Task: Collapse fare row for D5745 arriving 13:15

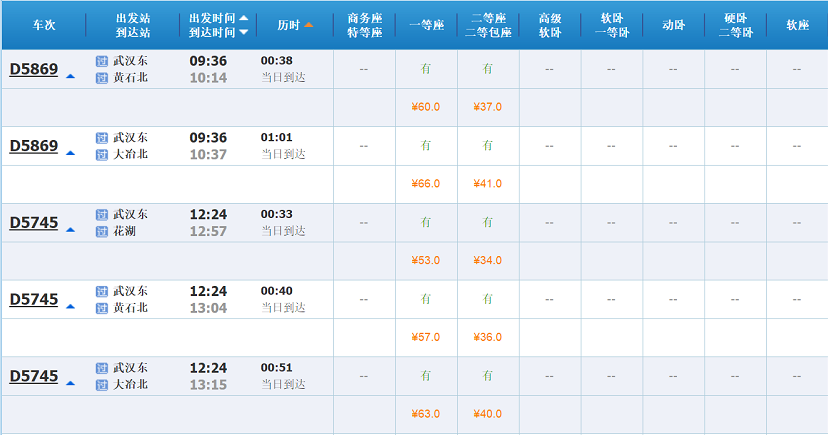Action: click(70, 383)
